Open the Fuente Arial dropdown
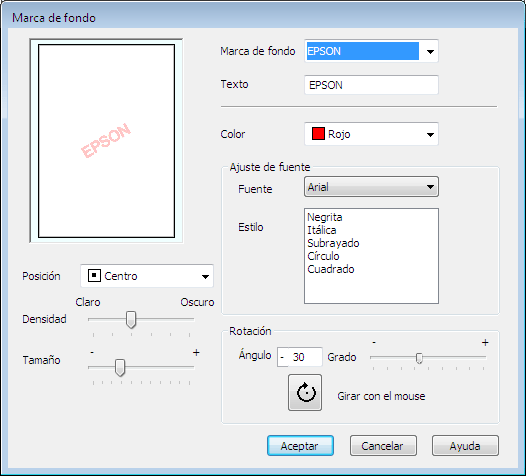Viewport: 526px width, 476px height. click(371, 187)
